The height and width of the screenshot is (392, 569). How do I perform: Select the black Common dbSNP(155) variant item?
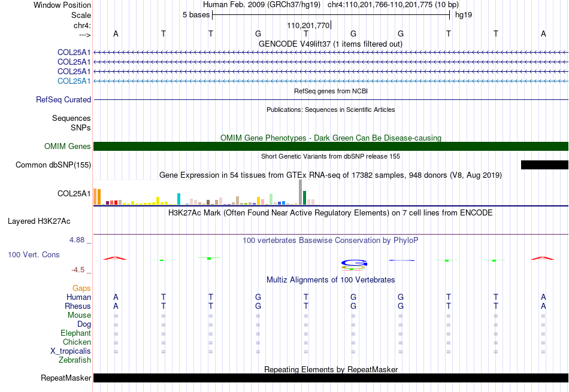pyautogui.click(x=544, y=165)
